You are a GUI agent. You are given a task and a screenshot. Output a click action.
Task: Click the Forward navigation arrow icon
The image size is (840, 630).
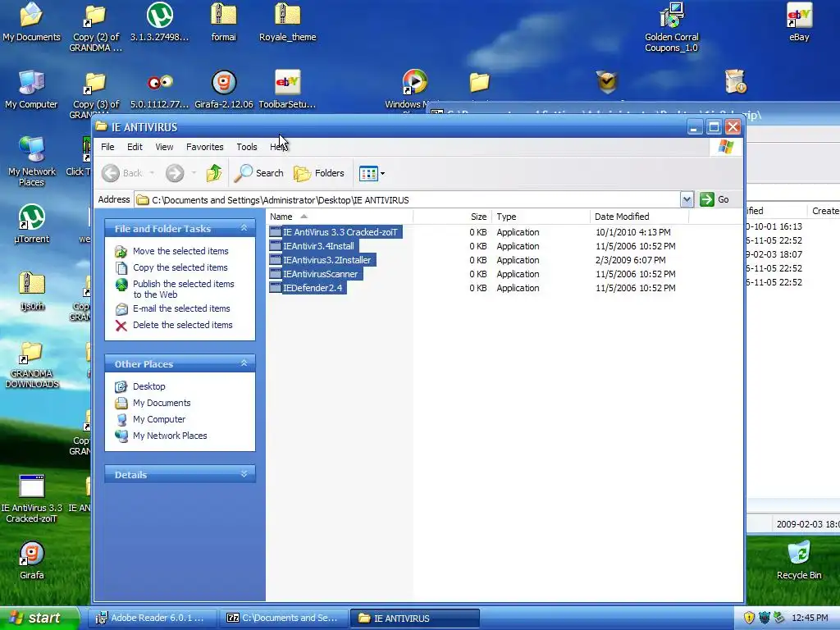(175, 173)
